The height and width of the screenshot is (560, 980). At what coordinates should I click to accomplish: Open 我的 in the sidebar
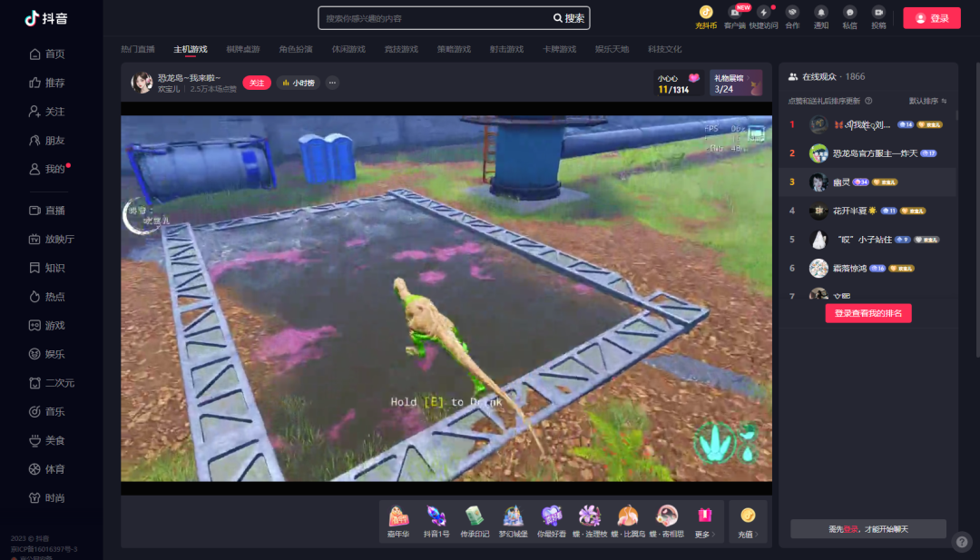point(47,169)
